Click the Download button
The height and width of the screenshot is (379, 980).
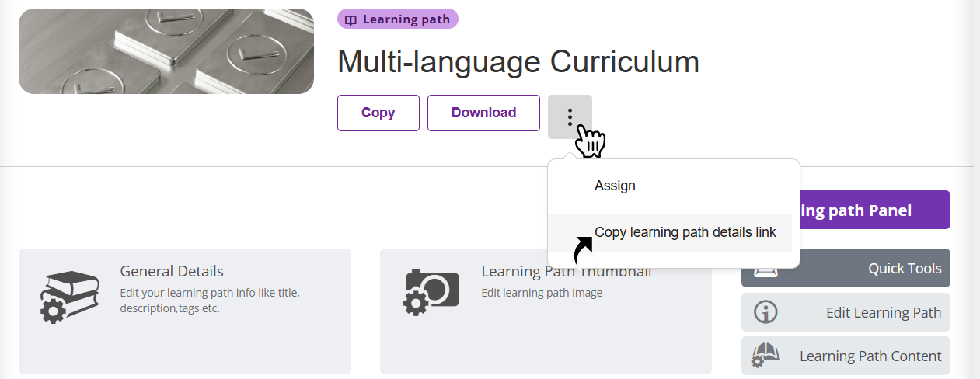tap(483, 113)
